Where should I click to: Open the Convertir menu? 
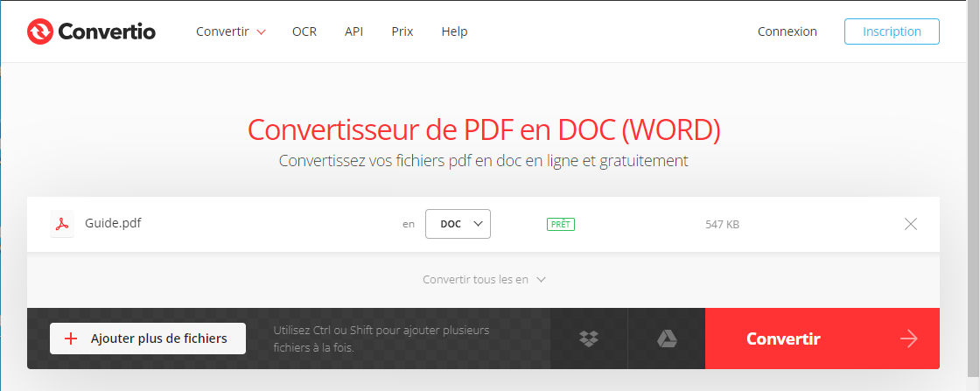click(x=231, y=31)
